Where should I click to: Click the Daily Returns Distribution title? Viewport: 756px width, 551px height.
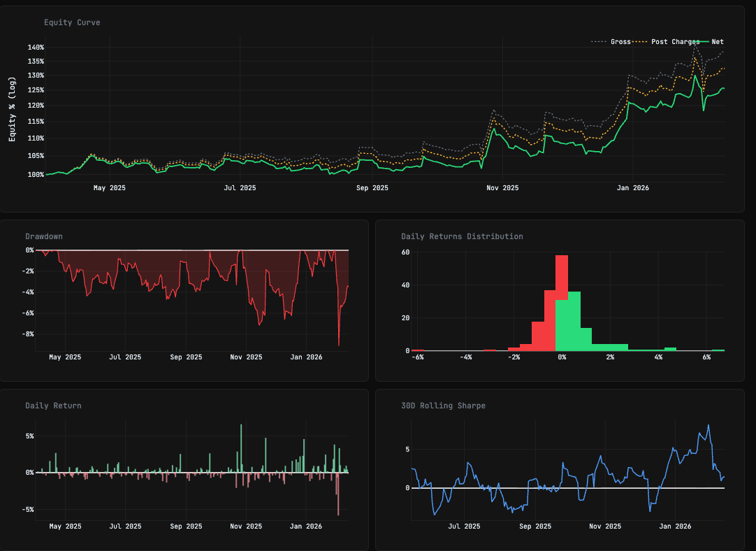462,236
